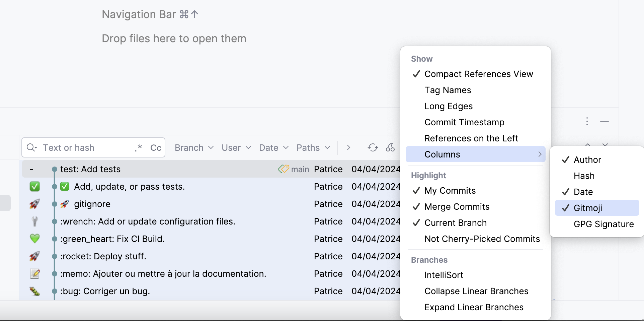Open the three-dot options menu

tap(587, 121)
